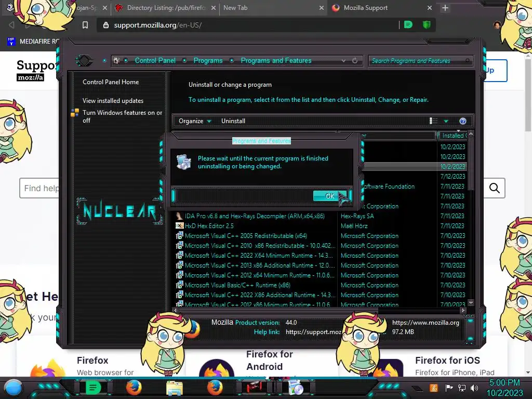This screenshot has height=399, width=532.
Task: Click the change-view list icon
Action: tap(433, 121)
